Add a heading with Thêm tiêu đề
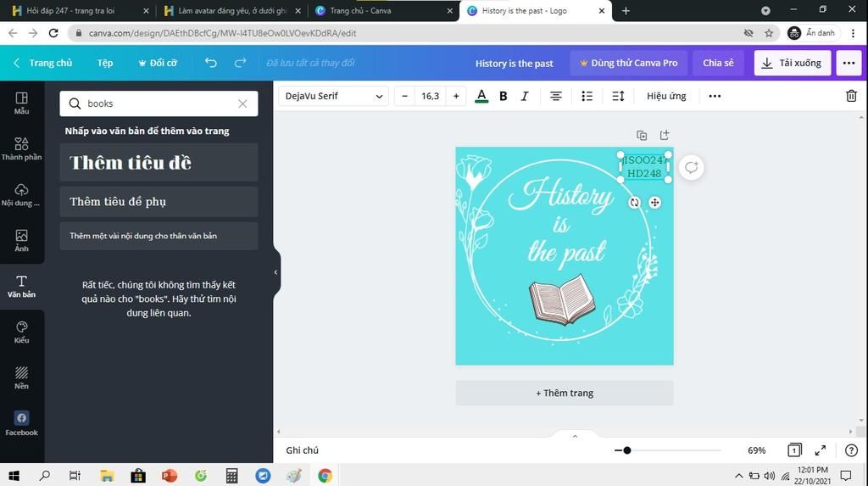The image size is (868, 486). pyautogui.click(x=159, y=162)
